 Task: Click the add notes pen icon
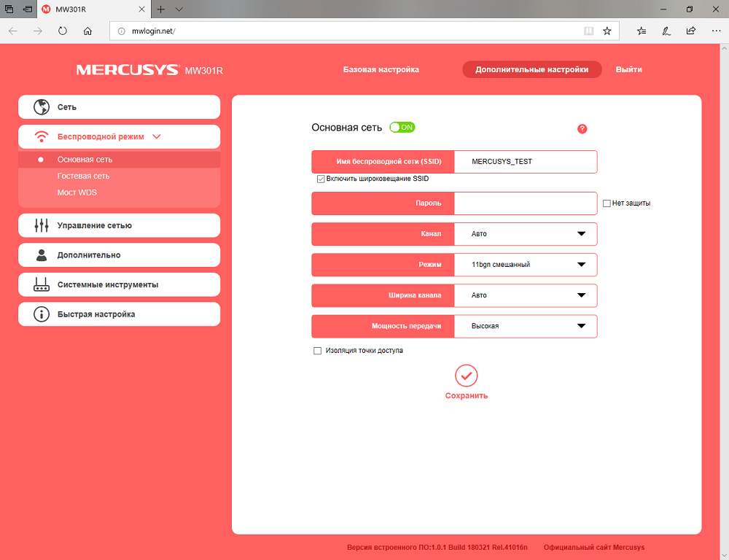(x=666, y=31)
